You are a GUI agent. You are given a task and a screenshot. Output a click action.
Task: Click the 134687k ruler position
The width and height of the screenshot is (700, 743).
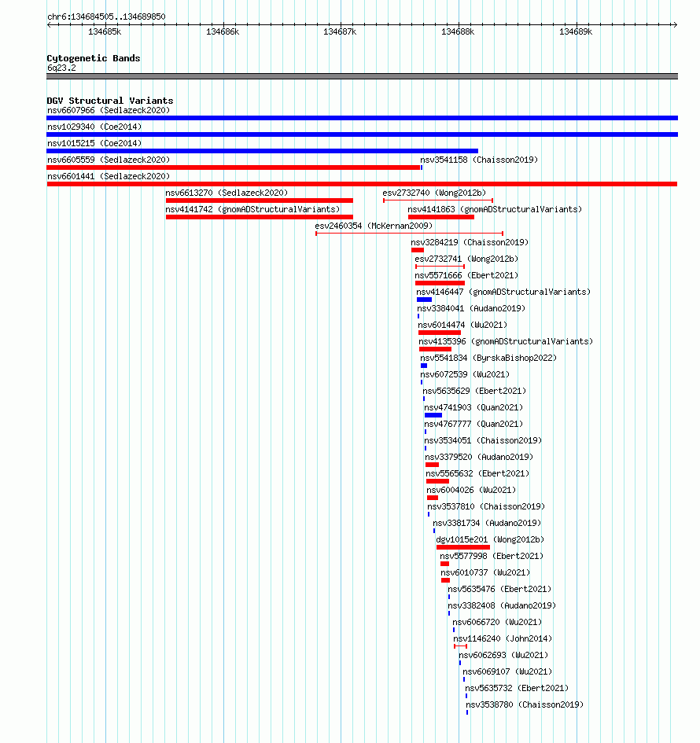click(340, 31)
